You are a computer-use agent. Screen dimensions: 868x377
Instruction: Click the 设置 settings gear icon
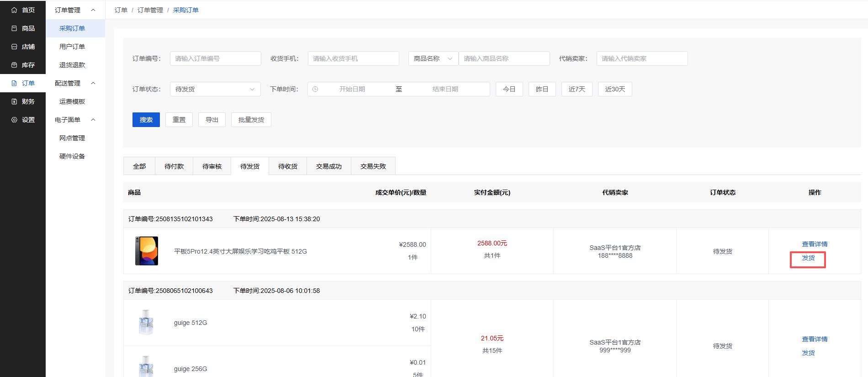pyautogui.click(x=14, y=120)
